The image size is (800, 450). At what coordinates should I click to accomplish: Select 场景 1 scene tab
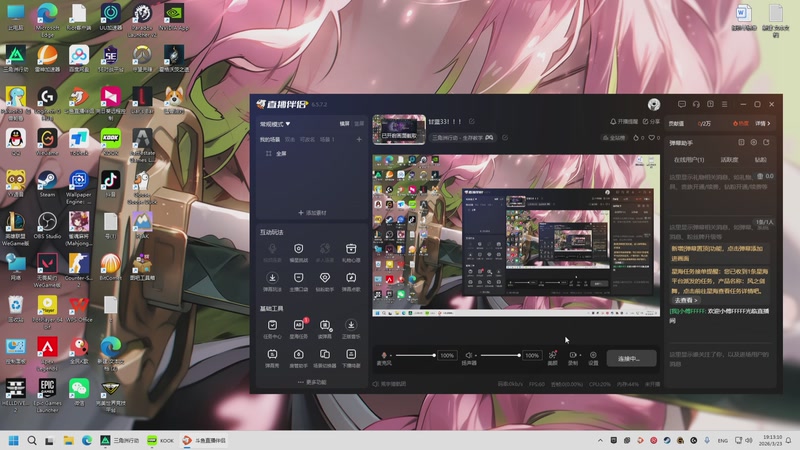(x=327, y=139)
